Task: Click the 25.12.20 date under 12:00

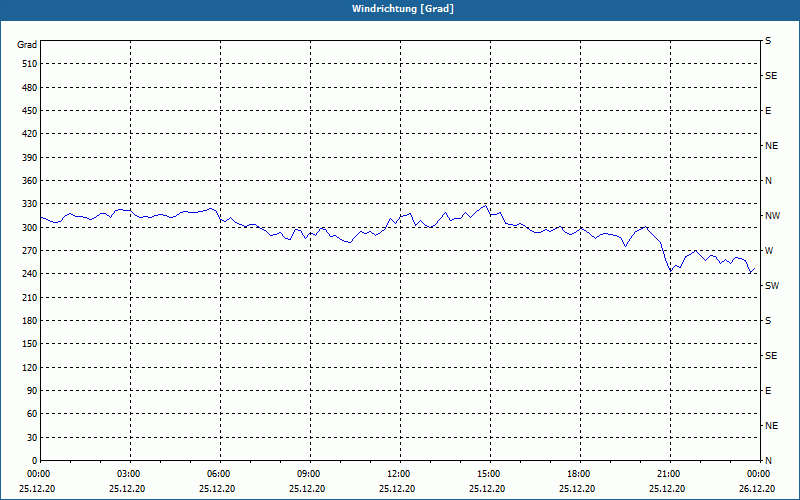Action: (397, 489)
